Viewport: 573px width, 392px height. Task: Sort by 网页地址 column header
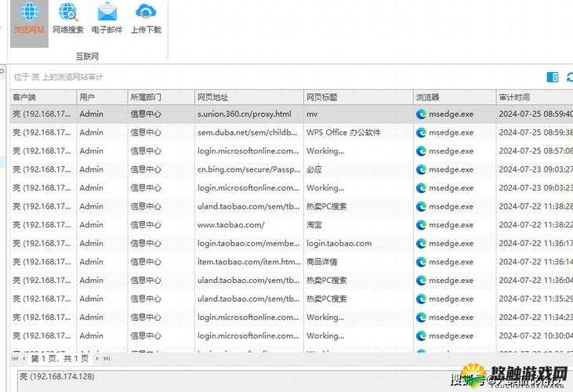(x=248, y=97)
